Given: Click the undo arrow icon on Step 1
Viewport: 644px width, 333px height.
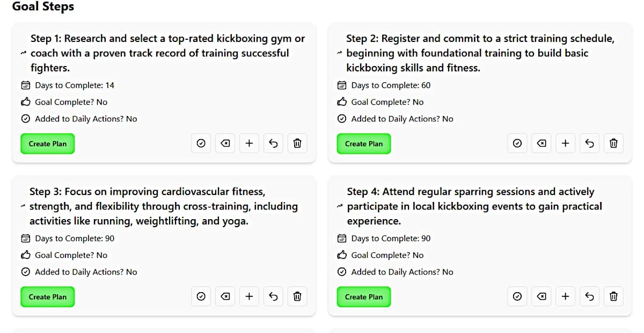Looking at the screenshot, I should click(x=273, y=143).
